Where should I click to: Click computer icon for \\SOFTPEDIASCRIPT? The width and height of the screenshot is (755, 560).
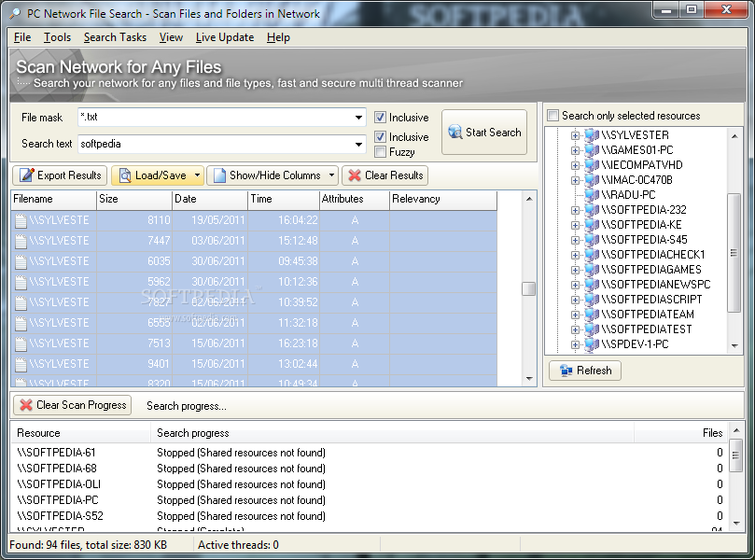(x=592, y=300)
